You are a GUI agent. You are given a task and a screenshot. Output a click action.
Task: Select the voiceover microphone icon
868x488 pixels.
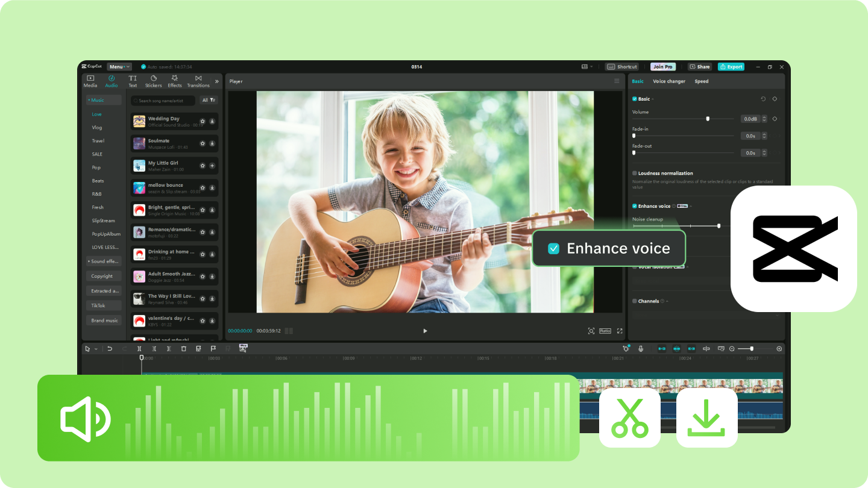[x=640, y=348]
